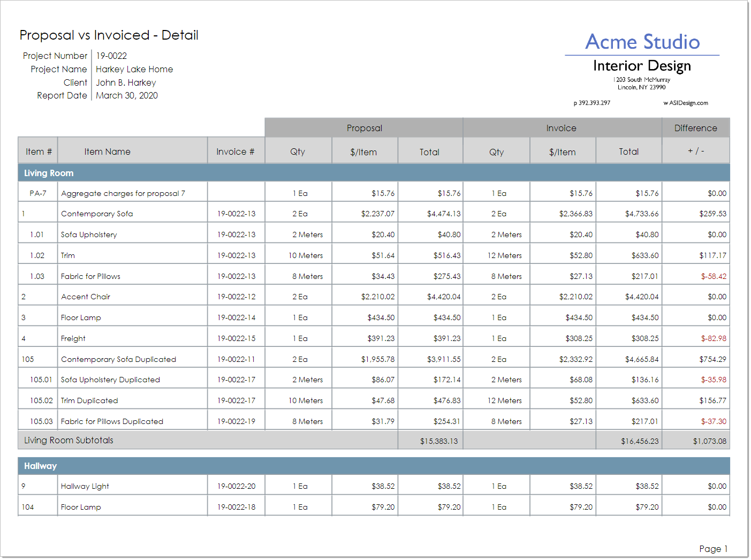This screenshot has height=560, width=751.
Task: Click proposal subtotal '$15,383.13'
Action: tap(439, 441)
